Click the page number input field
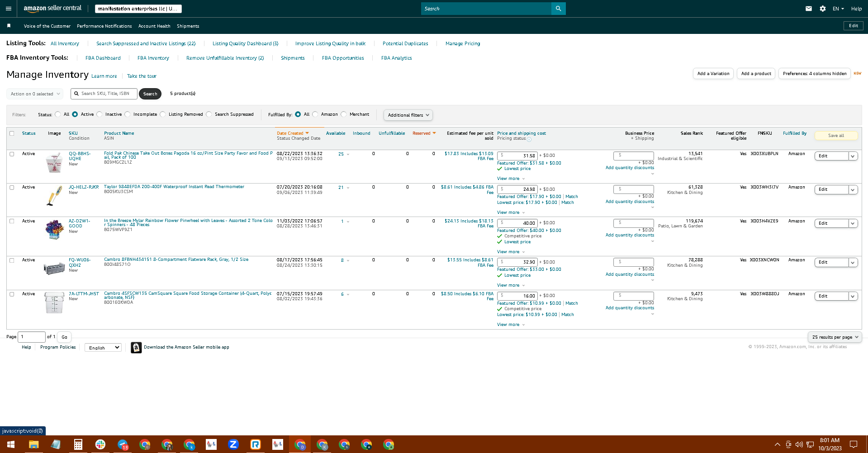868x453 pixels. pos(32,337)
